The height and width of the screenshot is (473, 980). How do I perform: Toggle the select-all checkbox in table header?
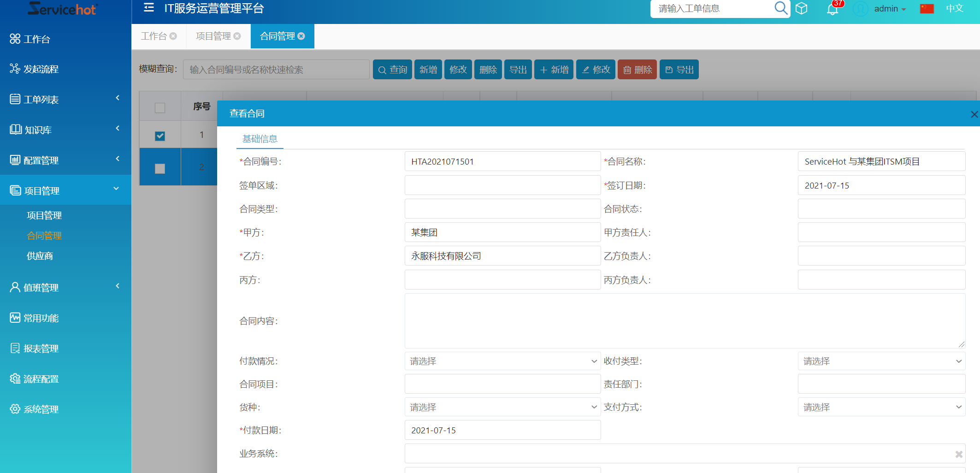160,107
